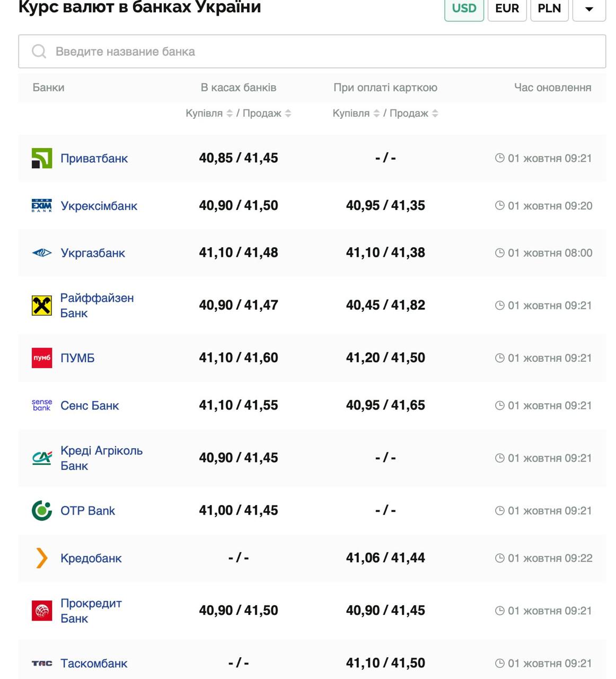616x679 pixels.
Task: Sort by card payment Купівля rate
Action: (376, 114)
